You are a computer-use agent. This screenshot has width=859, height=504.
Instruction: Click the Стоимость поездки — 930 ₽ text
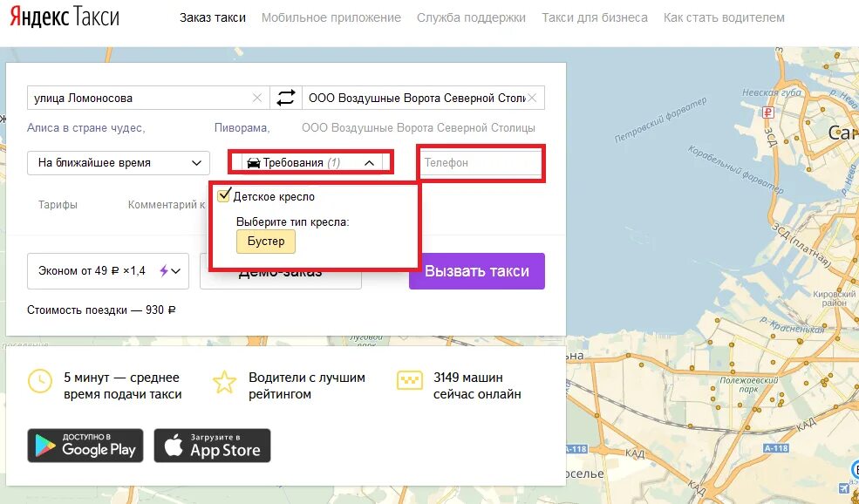coord(101,310)
